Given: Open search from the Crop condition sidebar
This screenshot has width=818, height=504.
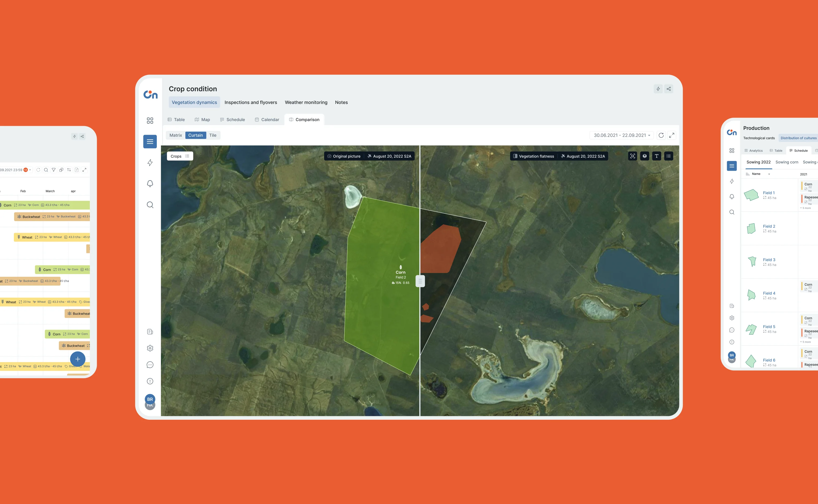Looking at the screenshot, I should point(150,205).
